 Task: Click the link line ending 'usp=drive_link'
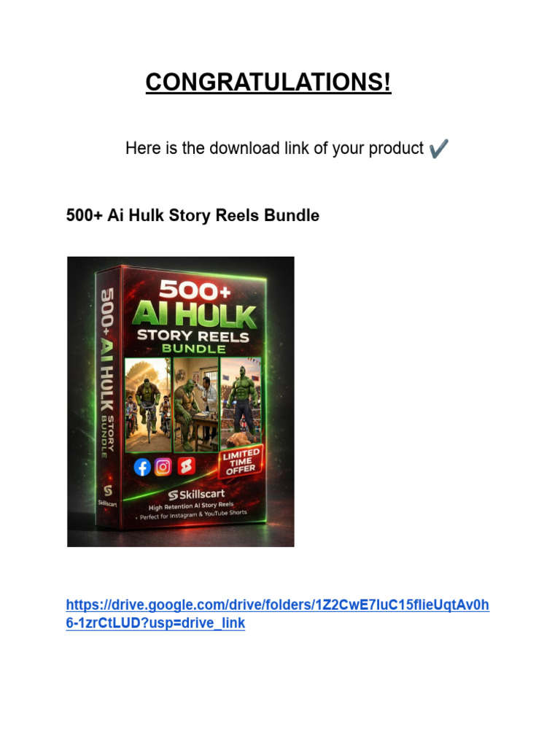coord(155,623)
